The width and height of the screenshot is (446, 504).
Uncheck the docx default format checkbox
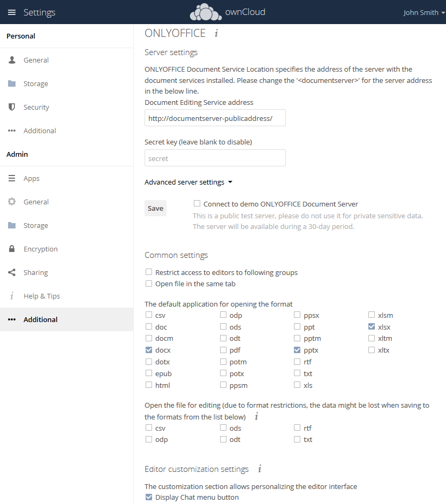pyautogui.click(x=149, y=350)
